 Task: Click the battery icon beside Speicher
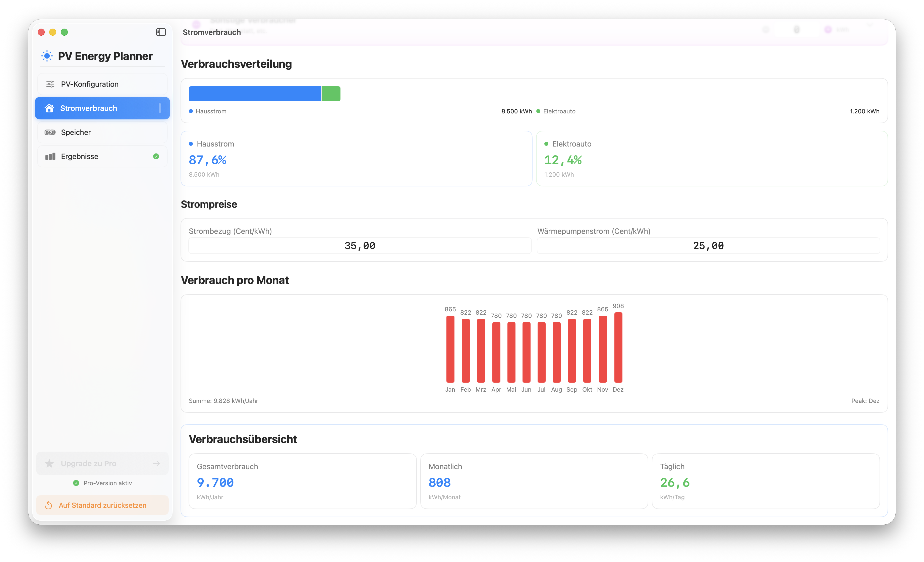(x=50, y=132)
